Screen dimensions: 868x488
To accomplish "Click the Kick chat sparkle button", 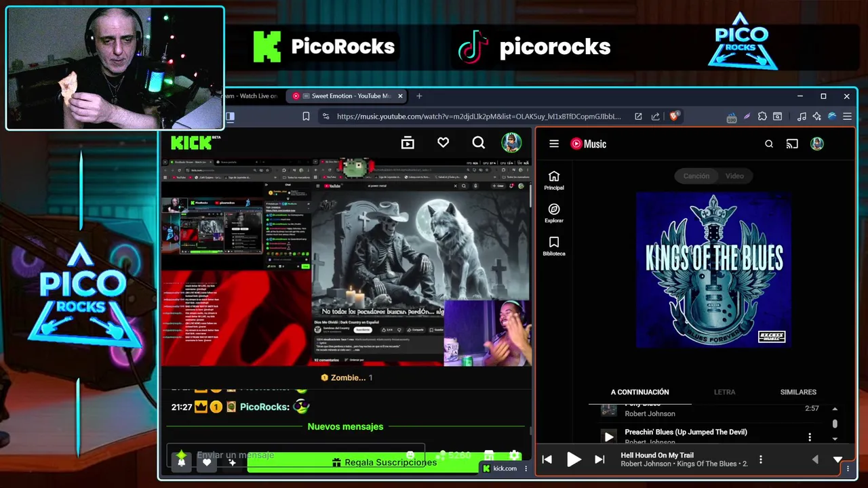I will tap(232, 462).
